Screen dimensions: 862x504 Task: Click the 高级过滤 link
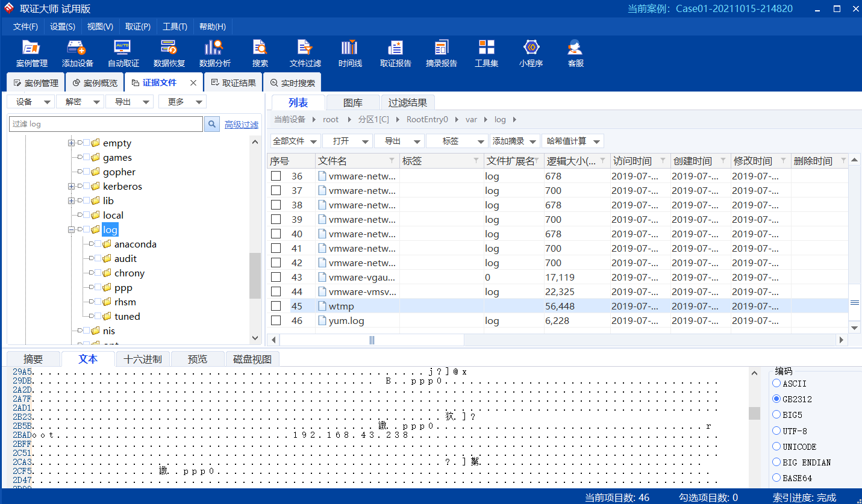pyautogui.click(x=242, y=125)
